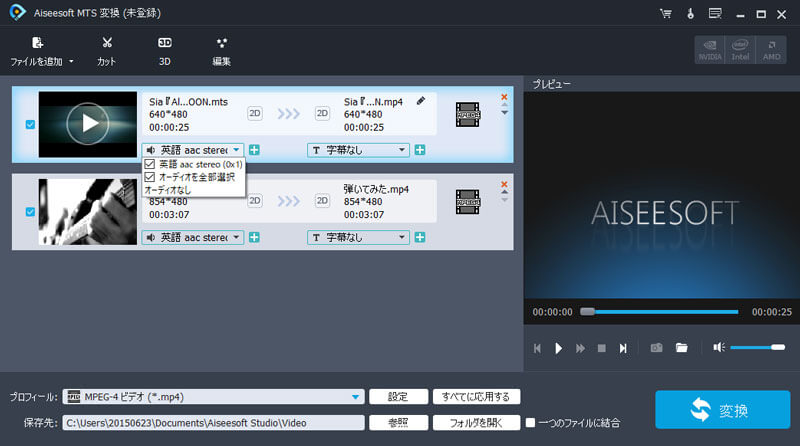This screenshot has height=446, width=800.
Task: Open the snapshot folder icon in preview
Action: point(681,348)
